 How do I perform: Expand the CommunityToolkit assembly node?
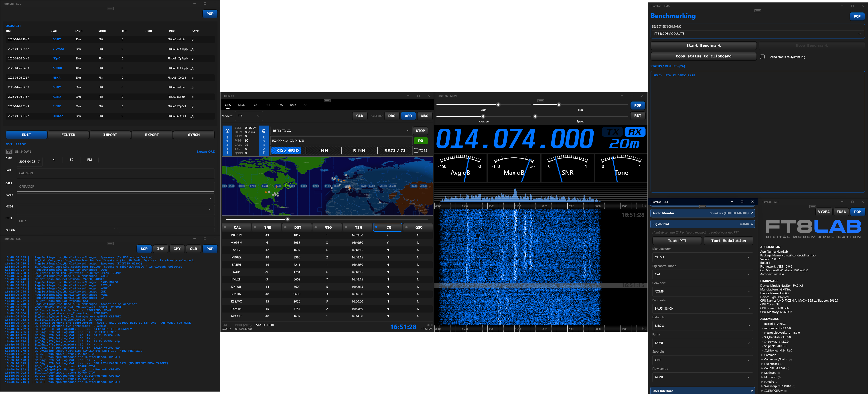click(762, 360)
